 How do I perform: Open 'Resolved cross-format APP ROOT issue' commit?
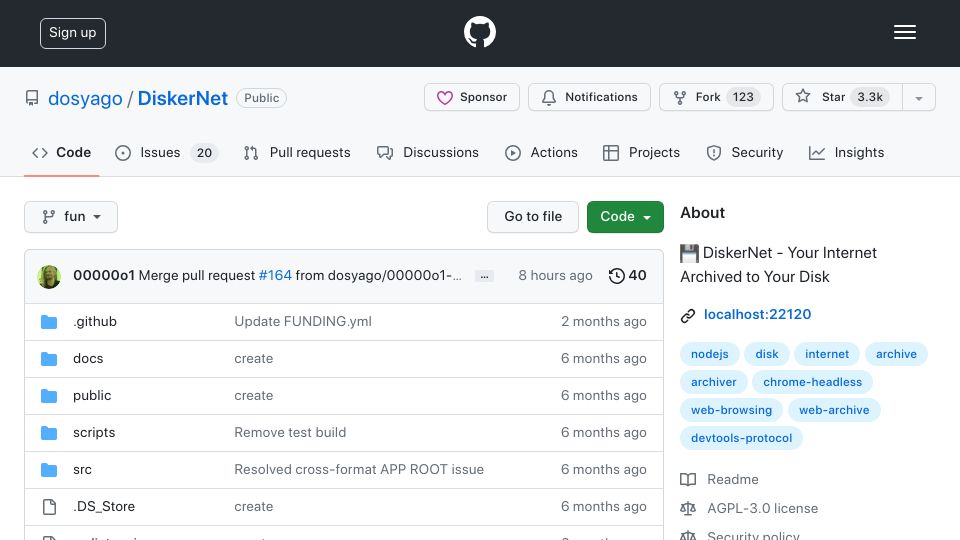tap(359, 470)
